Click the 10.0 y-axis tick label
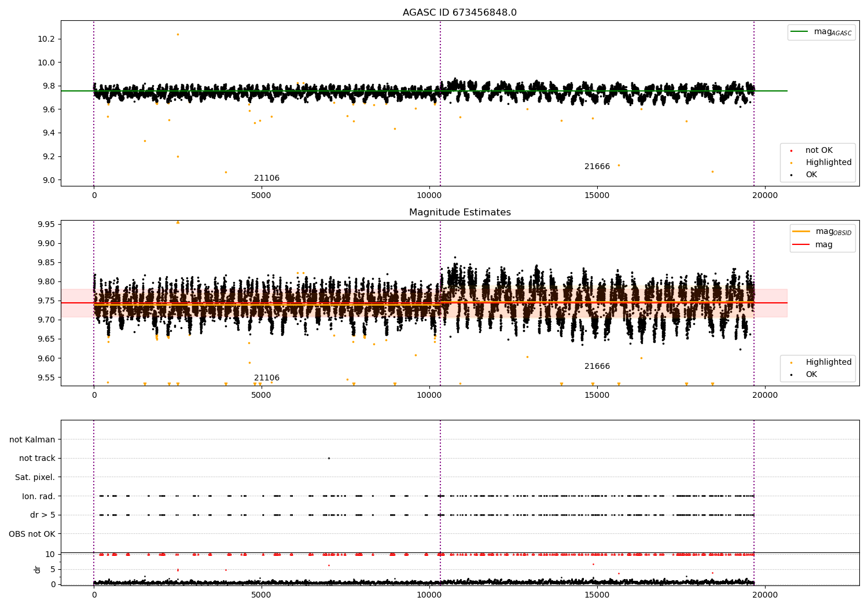The height and width of the screenshot is (608, 868). click(47, 63)
